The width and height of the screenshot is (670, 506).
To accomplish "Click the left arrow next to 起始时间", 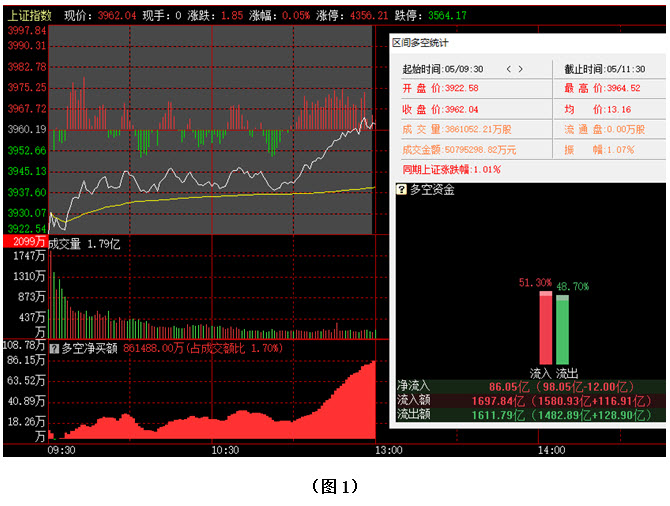I will click(508, 69).
